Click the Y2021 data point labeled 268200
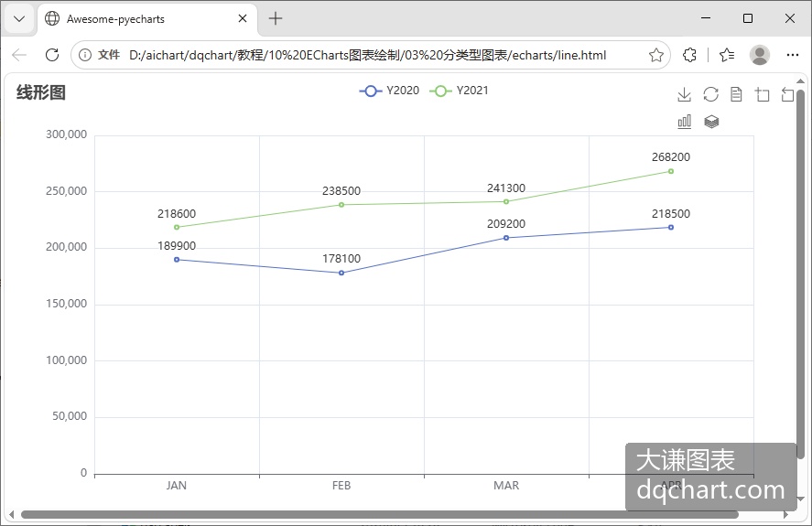This screenshot has height=526, width=812. [x=671, y=171]
